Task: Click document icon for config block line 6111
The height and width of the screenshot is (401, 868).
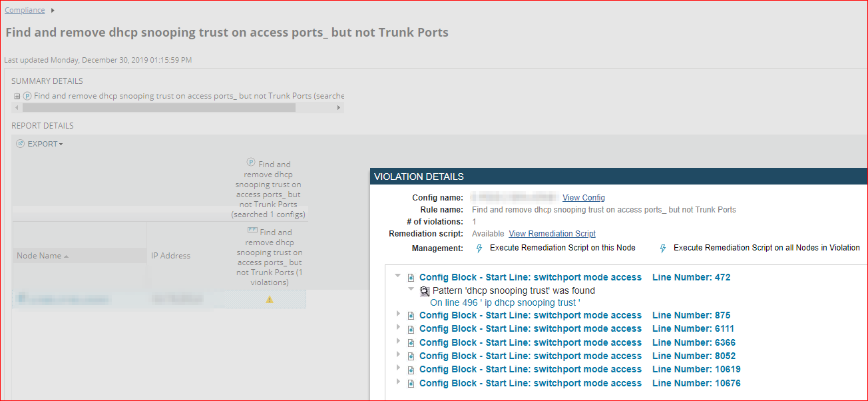Action: click(411, 329)
